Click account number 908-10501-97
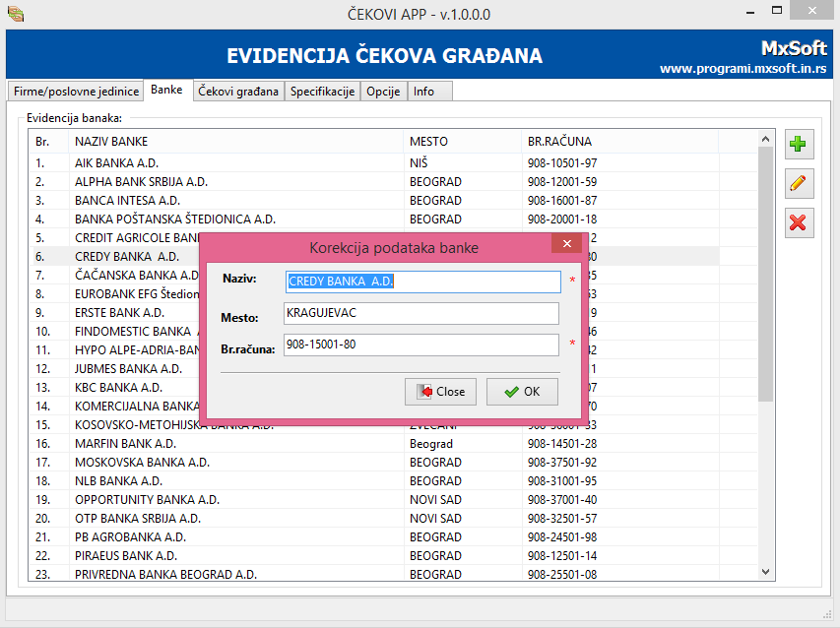The height and width of the screenshot is (628, 840). [562, 162]
